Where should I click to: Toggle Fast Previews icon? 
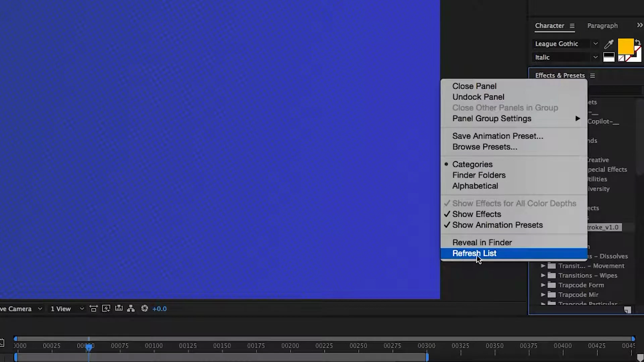[x=106, y=309]
